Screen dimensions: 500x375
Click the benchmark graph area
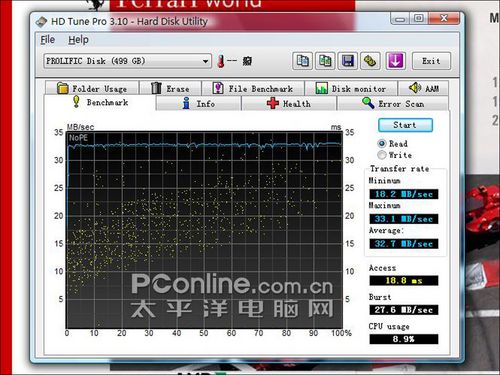(x=204, y=230)
